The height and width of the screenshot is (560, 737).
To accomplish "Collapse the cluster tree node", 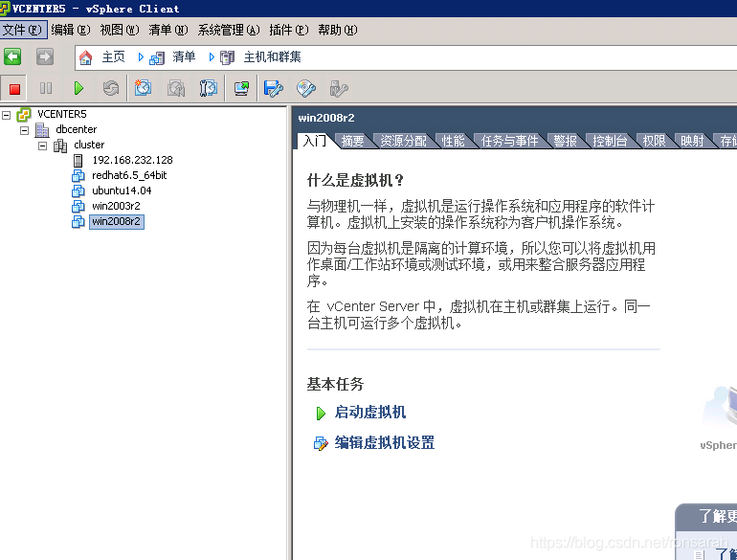I will [x=43, y=146].
